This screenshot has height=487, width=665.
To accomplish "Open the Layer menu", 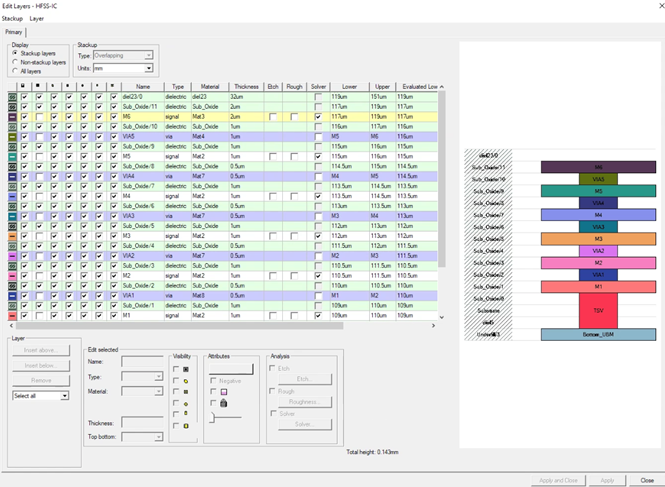I will tap(37, 19).
